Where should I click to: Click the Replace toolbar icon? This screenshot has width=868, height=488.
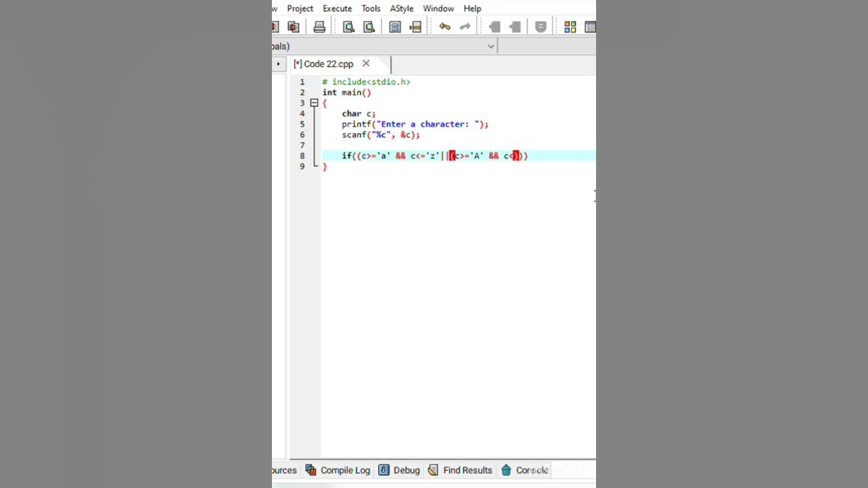(x=369, y=27)
